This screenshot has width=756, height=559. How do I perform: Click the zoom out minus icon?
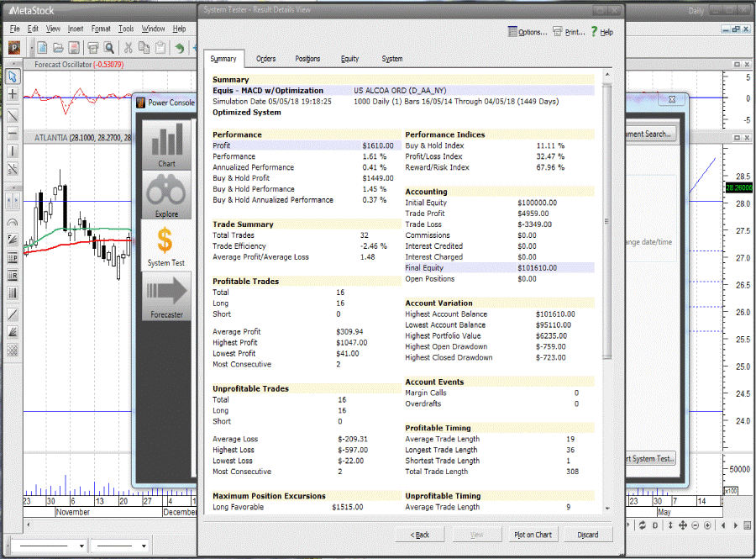pyautogui.click(x=696, y=525)
